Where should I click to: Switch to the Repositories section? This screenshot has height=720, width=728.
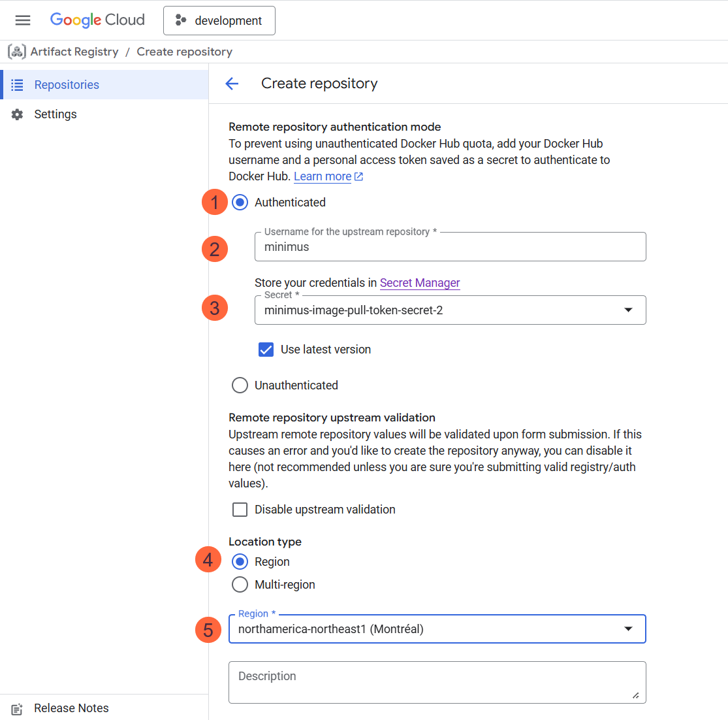[x=66, y=84]
